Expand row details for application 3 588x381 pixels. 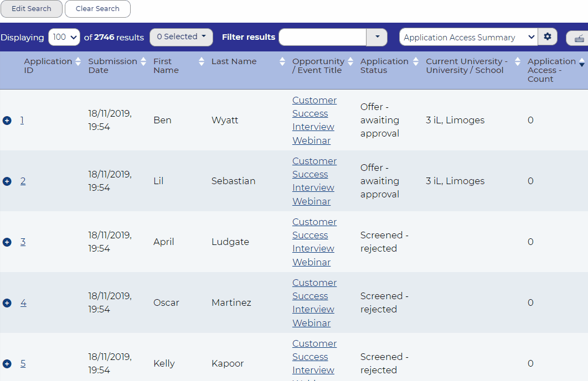pyautogui.click(x=7, y=242)
